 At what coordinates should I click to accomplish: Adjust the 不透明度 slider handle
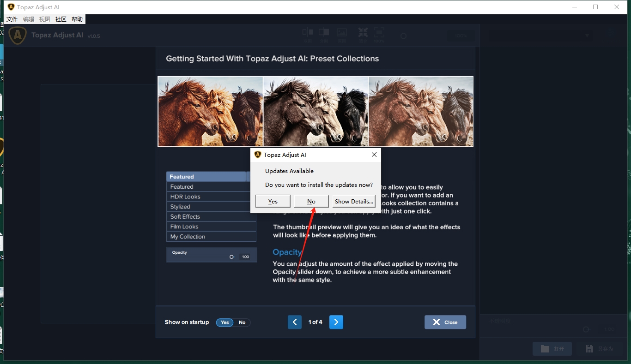pos(586,329)
